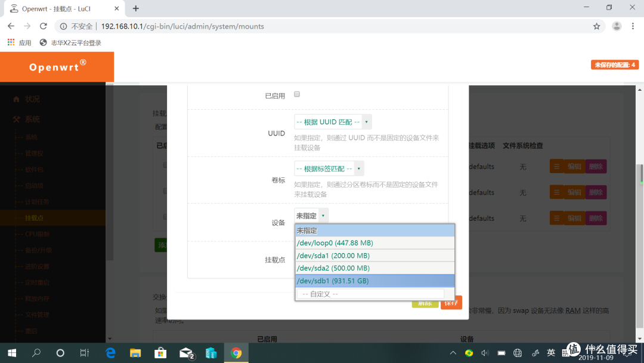This screenshot has width=644, height=363.
Task: Open 进阶设置 sidebar item
Action: pos(37,266)
